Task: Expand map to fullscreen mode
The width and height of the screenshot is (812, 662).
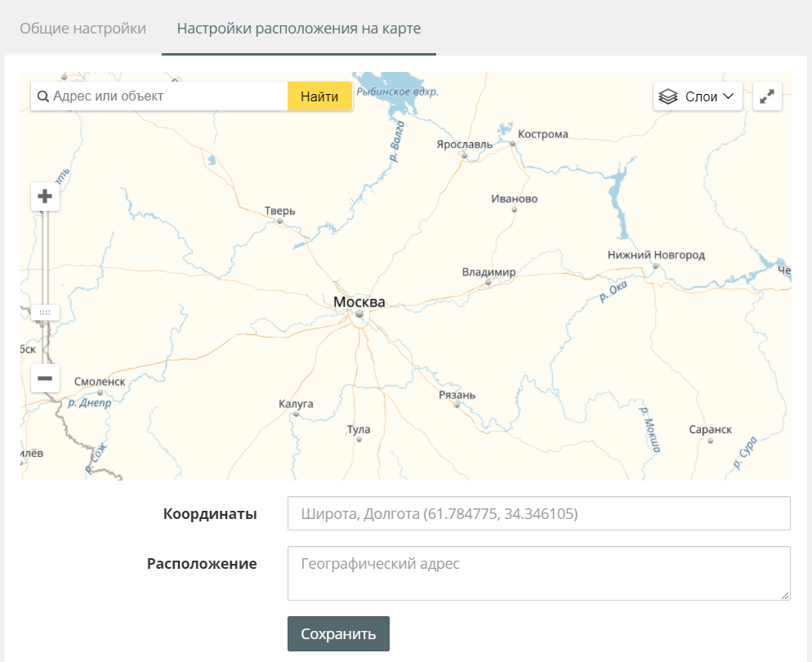Action: coord(767,96)
